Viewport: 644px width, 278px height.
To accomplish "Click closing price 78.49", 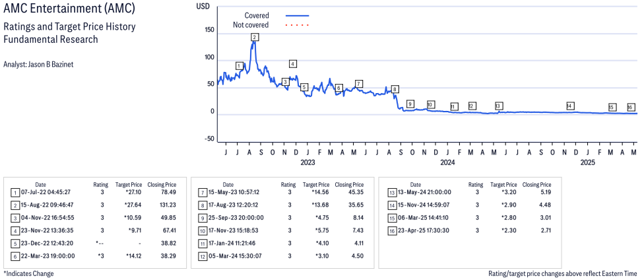I will coord(169,192).
